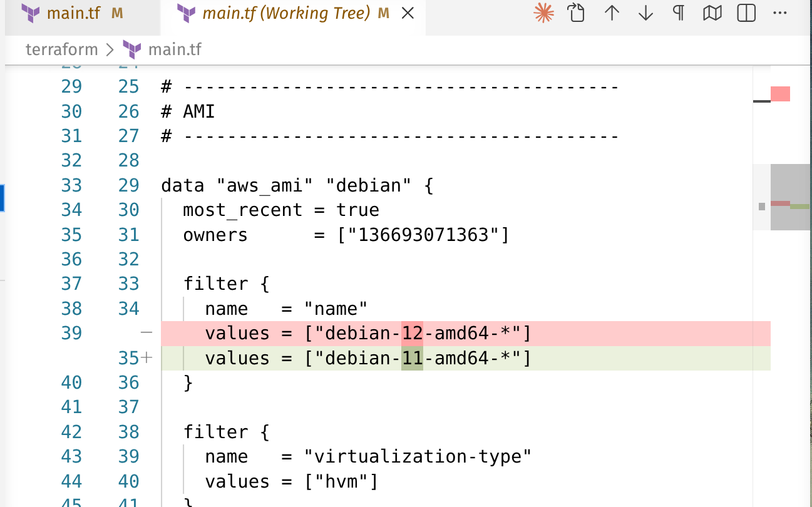Image resolution: width=812 pixels, height=507 pixels.
Task: Click the highlighted "11" in the added line
Action: click(x=412, y=358)
